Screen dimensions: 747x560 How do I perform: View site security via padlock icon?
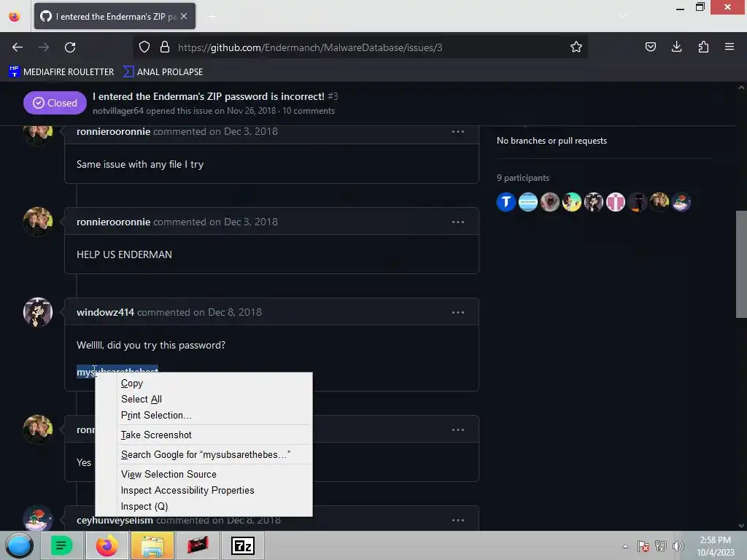[165, 47]
